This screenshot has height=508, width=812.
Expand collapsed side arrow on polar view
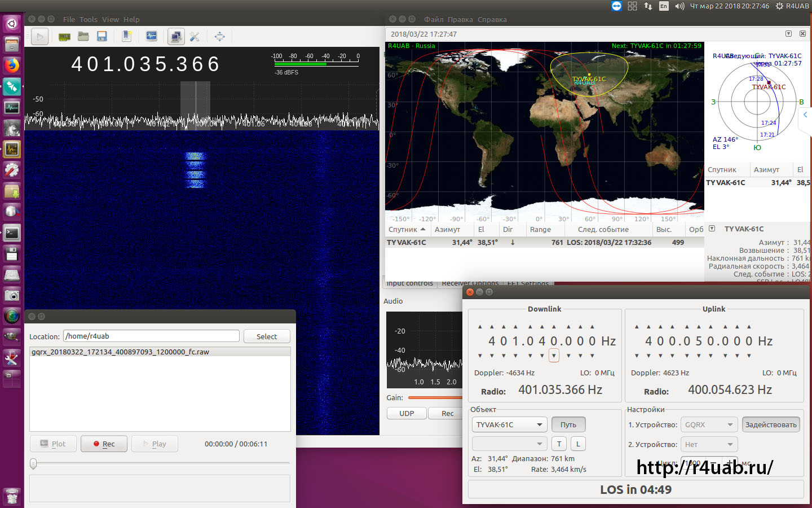coord(805,115)
